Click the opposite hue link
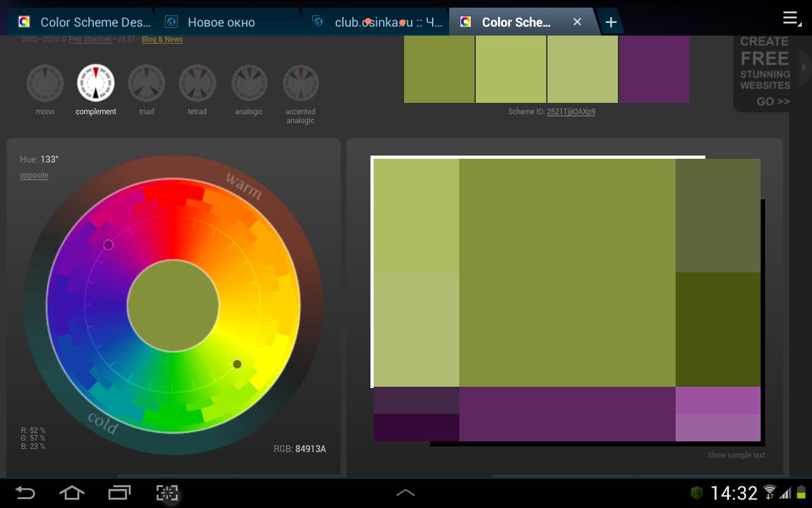Viewport: 812px width, 508px height. coord(34,175)
